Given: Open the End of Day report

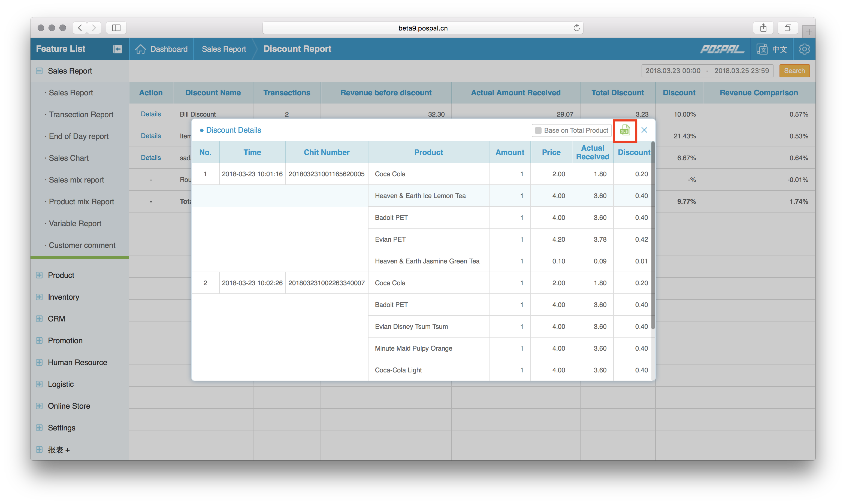Looking at the screenshot, I should point(78,136).
